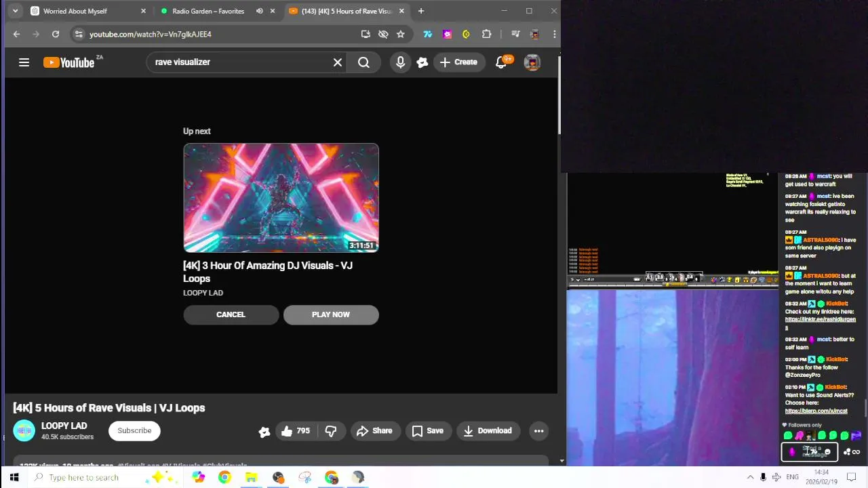868x488 pixels.
Task: Reload the current page
Action: point(56,34)
